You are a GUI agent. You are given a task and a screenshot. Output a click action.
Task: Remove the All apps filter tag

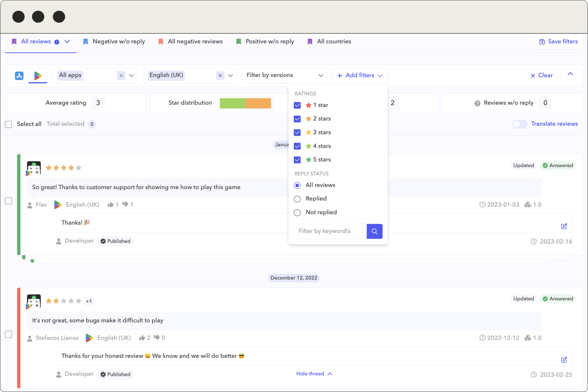[121, 75]
